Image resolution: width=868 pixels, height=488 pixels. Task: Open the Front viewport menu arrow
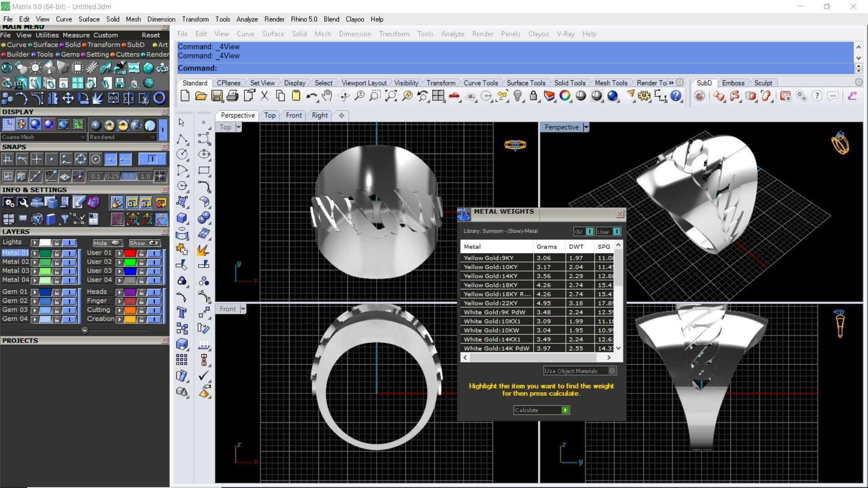click(243, 309)
